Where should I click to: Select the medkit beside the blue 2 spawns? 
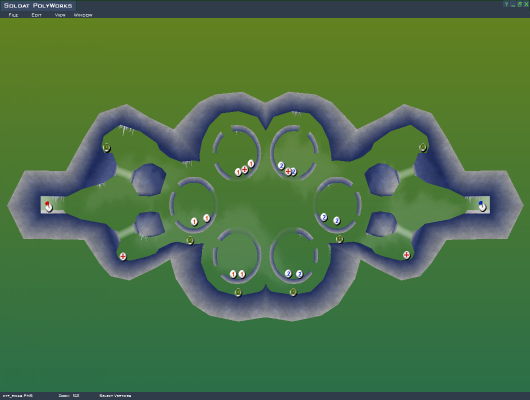288,171
